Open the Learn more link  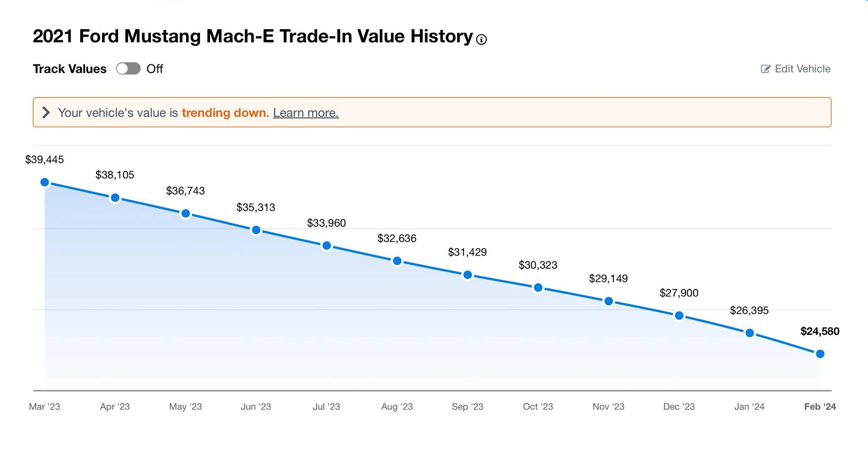point(306,113)
